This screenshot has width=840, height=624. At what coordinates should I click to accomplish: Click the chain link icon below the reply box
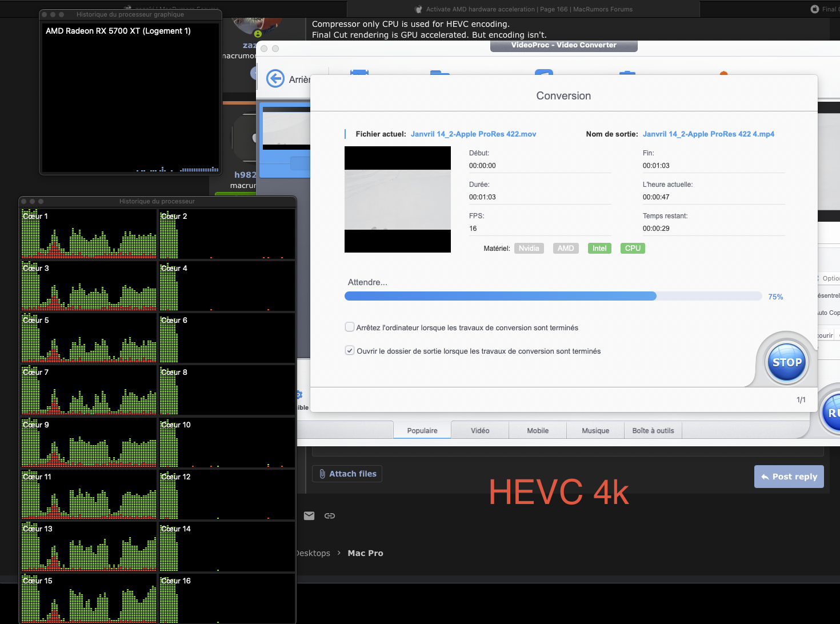330,515
